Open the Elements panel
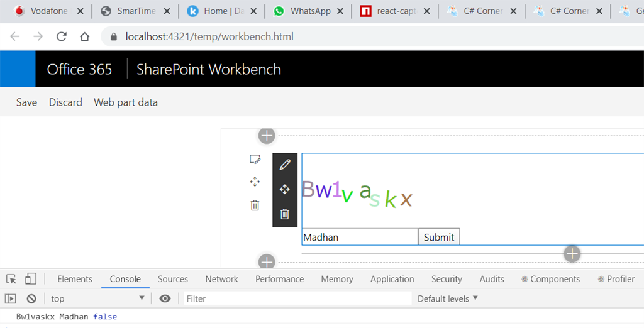 tap(75, 279)
